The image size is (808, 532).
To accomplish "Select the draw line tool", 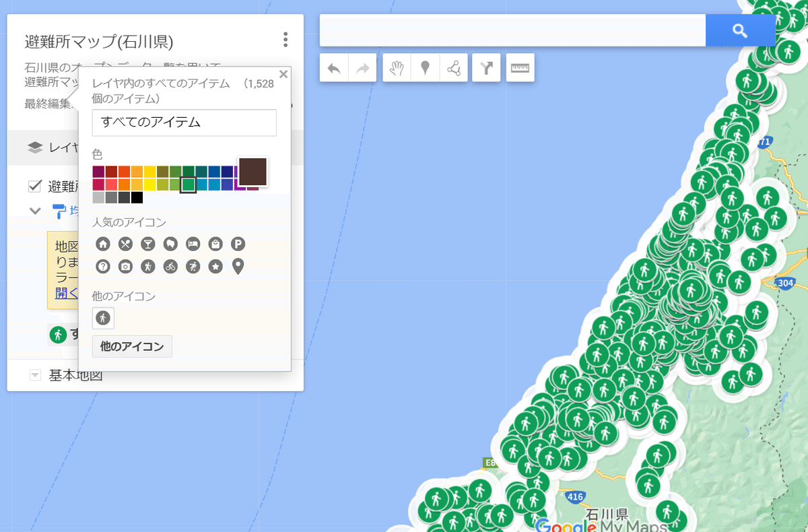I will pos(454,68).
